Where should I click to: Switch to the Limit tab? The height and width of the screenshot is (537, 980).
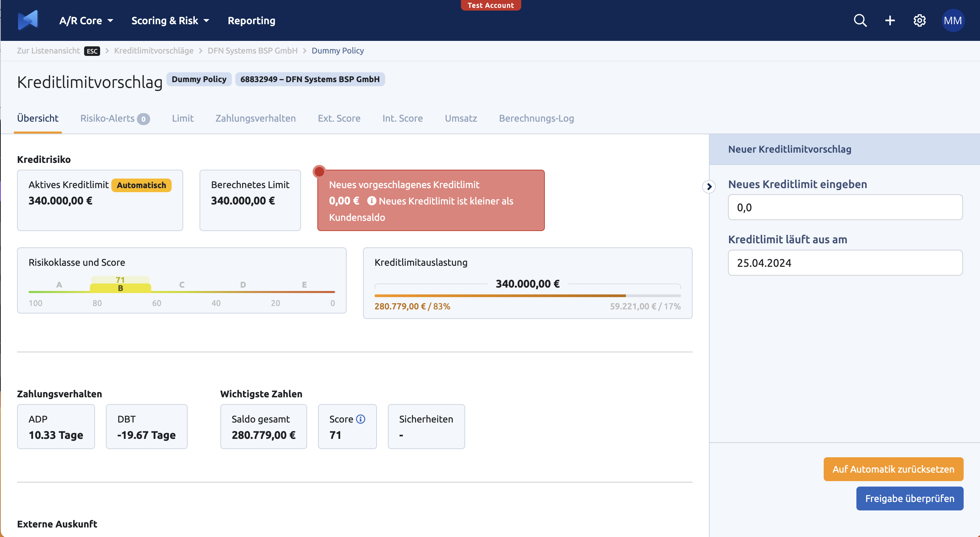[183, 118]
